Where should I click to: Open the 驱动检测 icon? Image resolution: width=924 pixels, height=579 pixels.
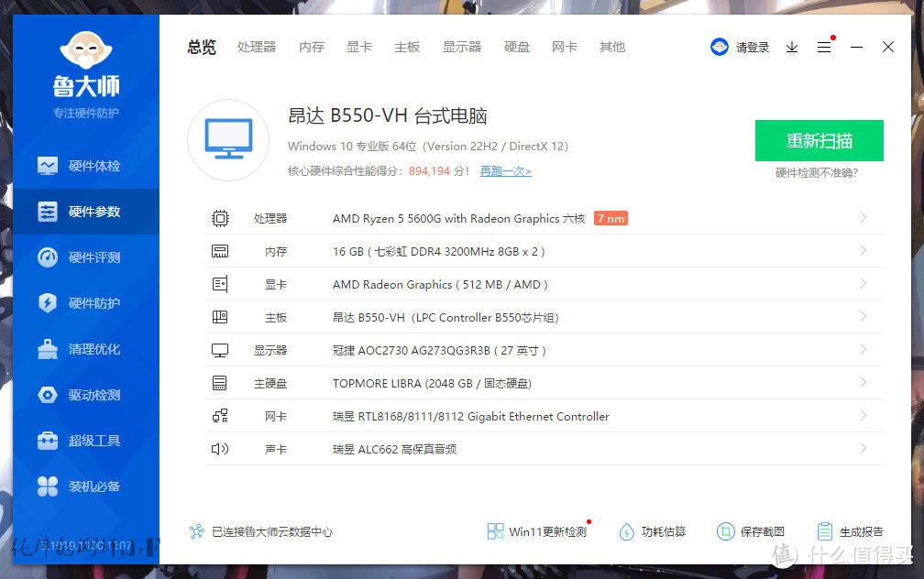tap(47, 395)
